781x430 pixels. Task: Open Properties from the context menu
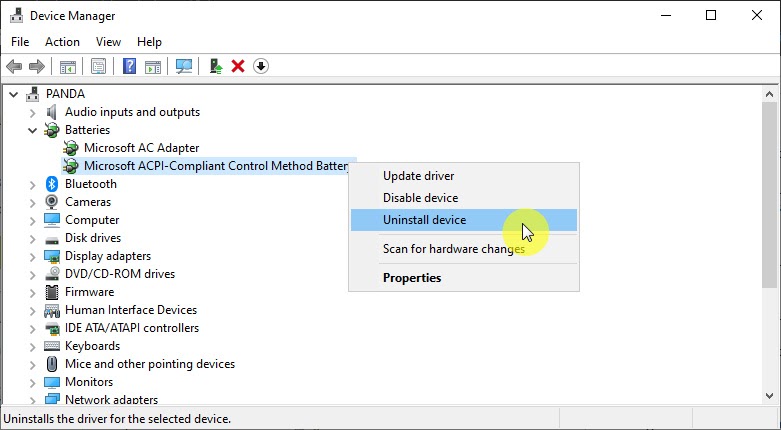(x=464, y=278)
